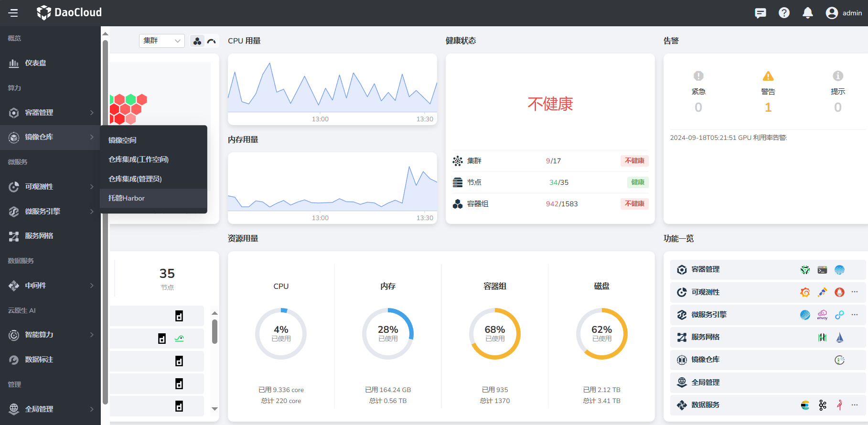This screenshot has height=425, width=868.
Task: Click Grafana icon in 可观测性 row
Action: [805, 292]
